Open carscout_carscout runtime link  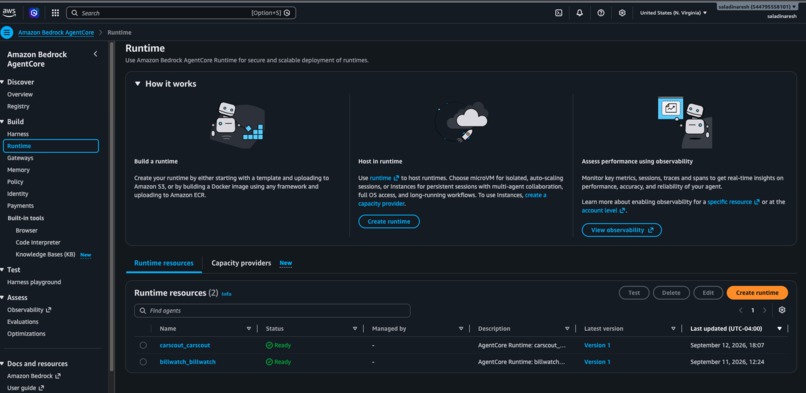click(185, 345)
